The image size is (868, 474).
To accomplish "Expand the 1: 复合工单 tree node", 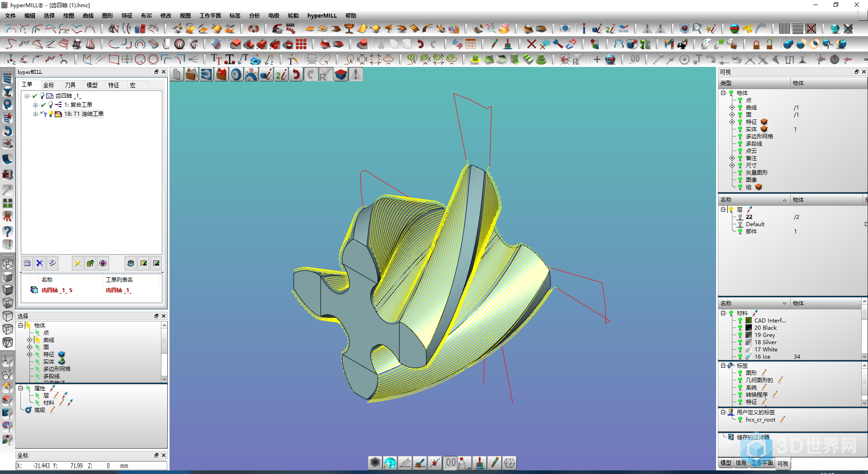I will [35, 104].
